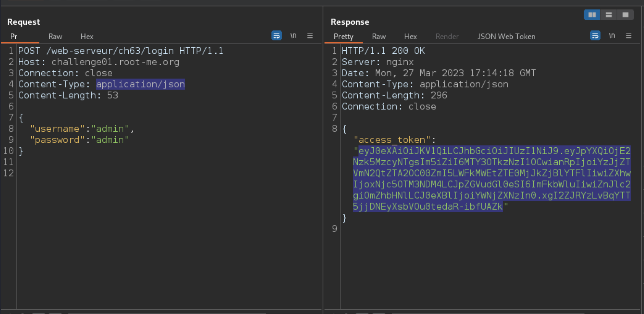Select the combined single-pane layout icon

tap(625, 15)
